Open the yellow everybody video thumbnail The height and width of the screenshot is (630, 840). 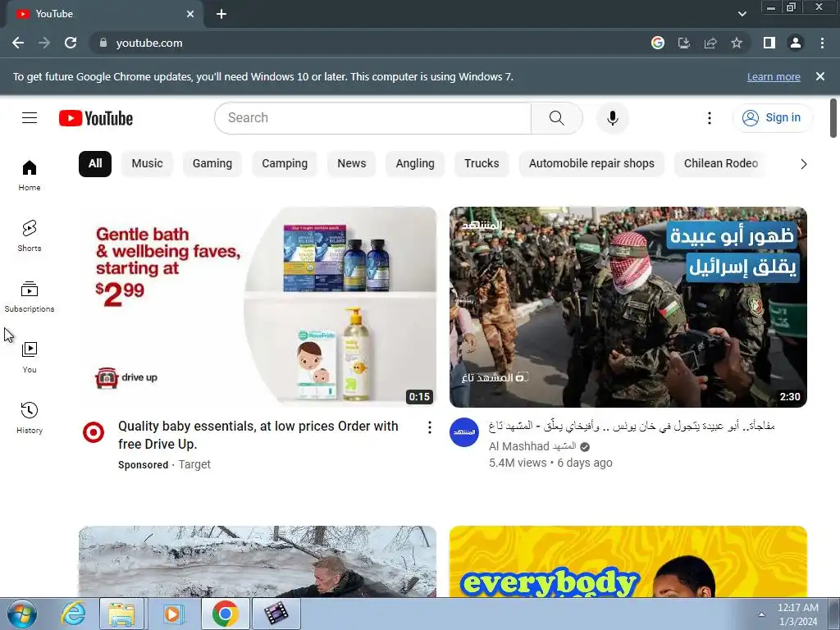(x=628, y=561)
